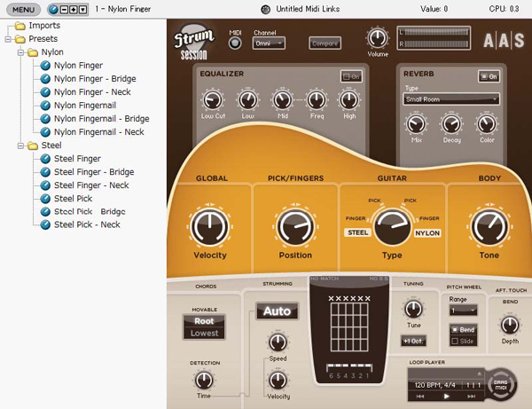532x409 pixels.
Task: Click the chord fretboard display
Action: click(349, 327)
